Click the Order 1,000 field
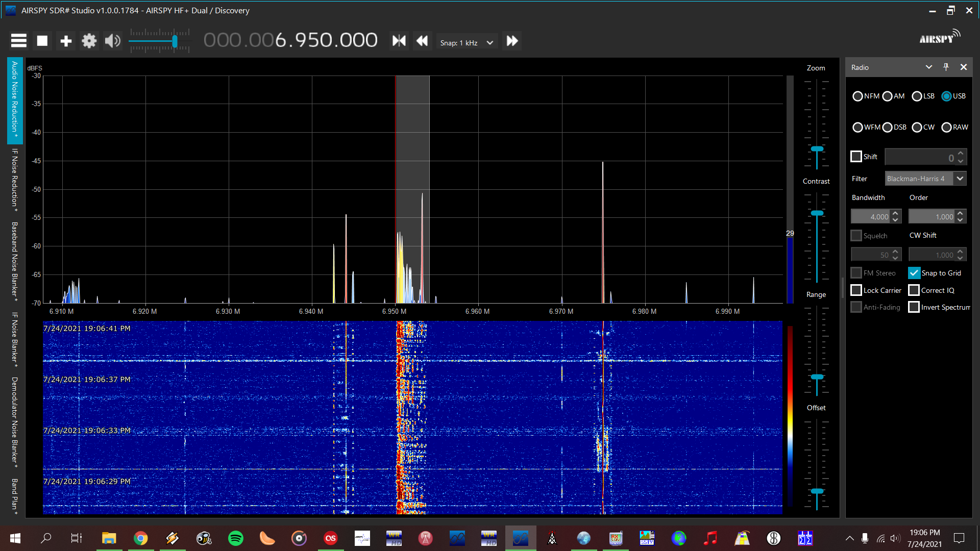Screen dimensions: 980x551 pos(932,217)
